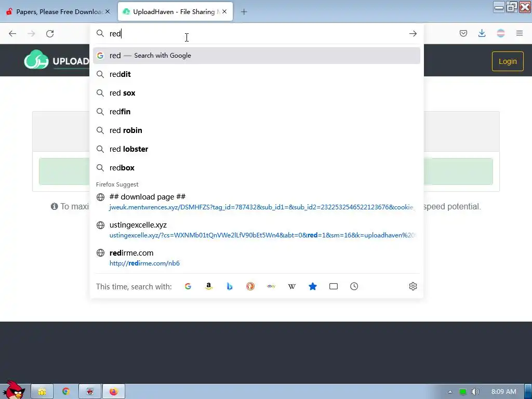Pick the 'reddit' search suggestion
This screenshot has height=399, width=532.
pyautogui.click(x=257, y=74)
